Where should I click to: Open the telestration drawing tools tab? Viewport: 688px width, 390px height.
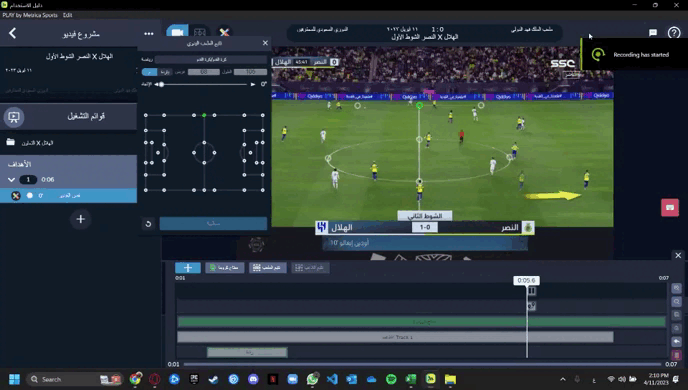pos(224,32)
